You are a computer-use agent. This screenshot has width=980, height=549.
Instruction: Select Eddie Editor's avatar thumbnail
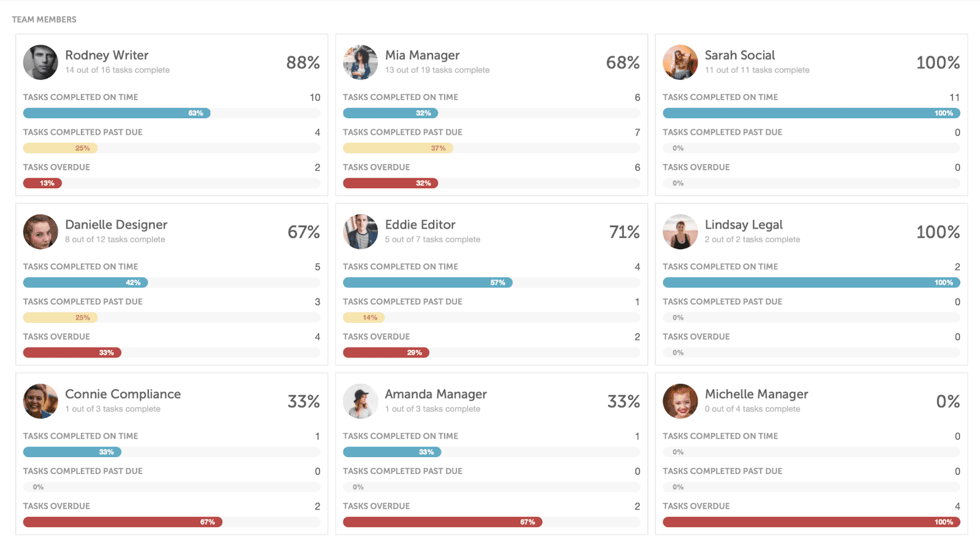click(361, 232)
